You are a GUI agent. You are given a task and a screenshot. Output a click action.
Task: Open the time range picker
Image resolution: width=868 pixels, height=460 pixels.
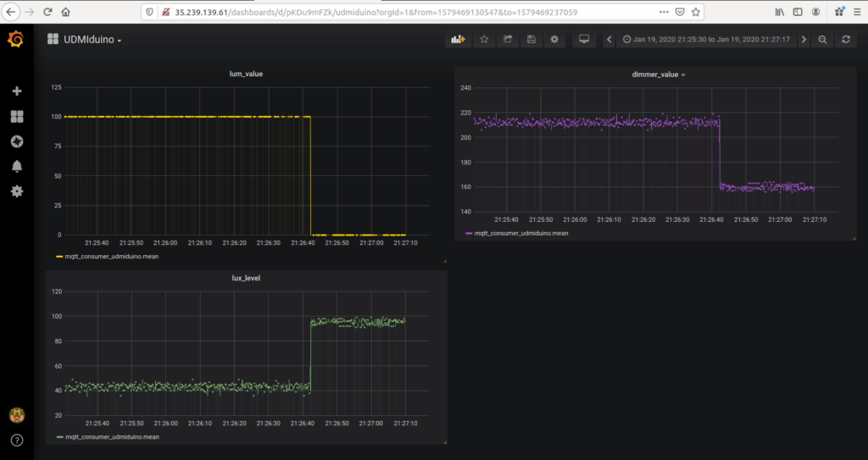706,39
